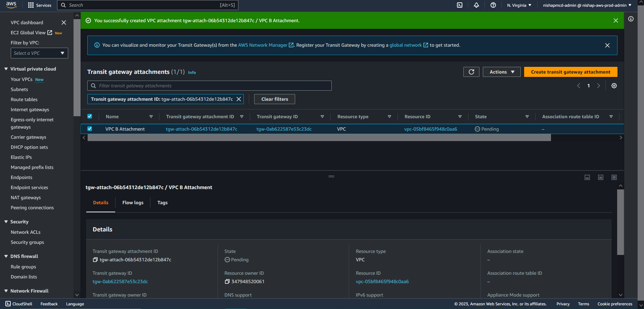
Task: Open table preferences gear icon
Action: tap(614, 86)
